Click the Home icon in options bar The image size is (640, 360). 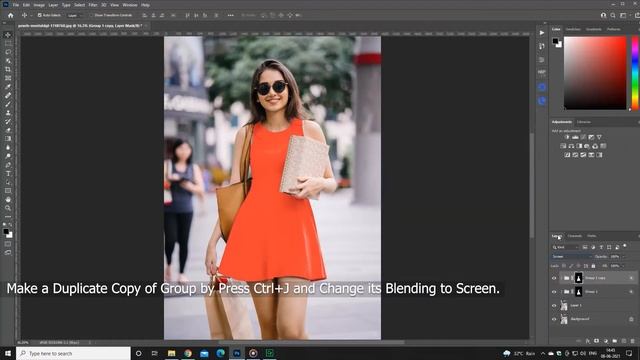[x=11, y=15]
